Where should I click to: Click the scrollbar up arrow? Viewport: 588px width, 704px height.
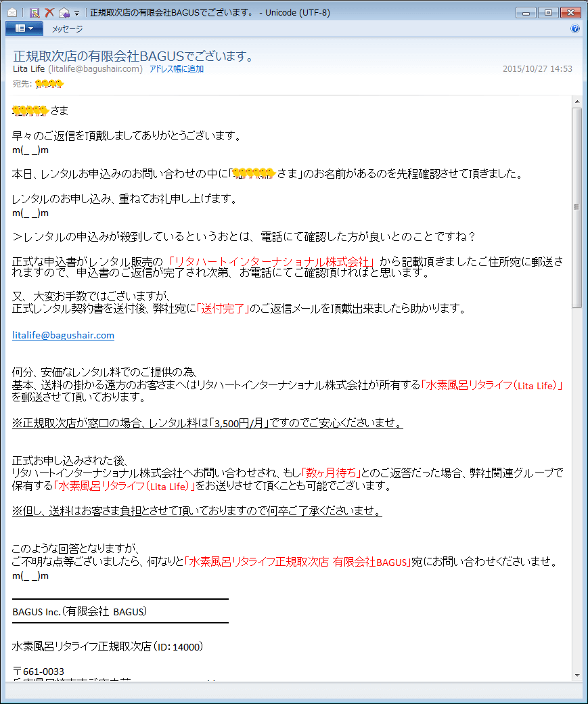pos(576,102)
